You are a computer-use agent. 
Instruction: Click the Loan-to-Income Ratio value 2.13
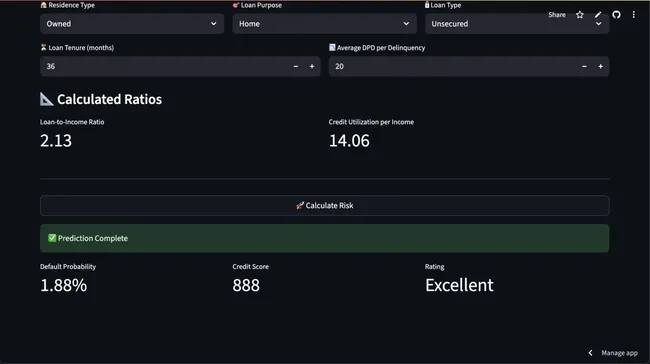click(56, 141)
